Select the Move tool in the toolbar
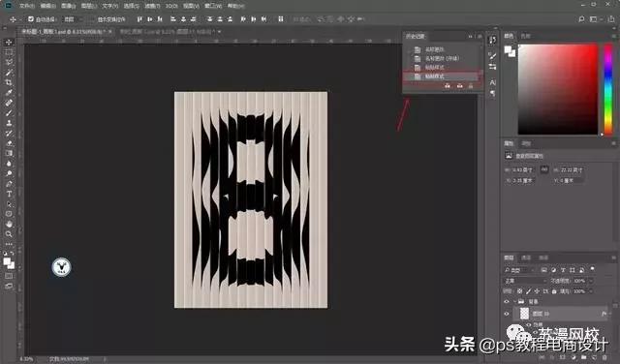Viewport: 620px width, 364px height. [x=9, y=42]
